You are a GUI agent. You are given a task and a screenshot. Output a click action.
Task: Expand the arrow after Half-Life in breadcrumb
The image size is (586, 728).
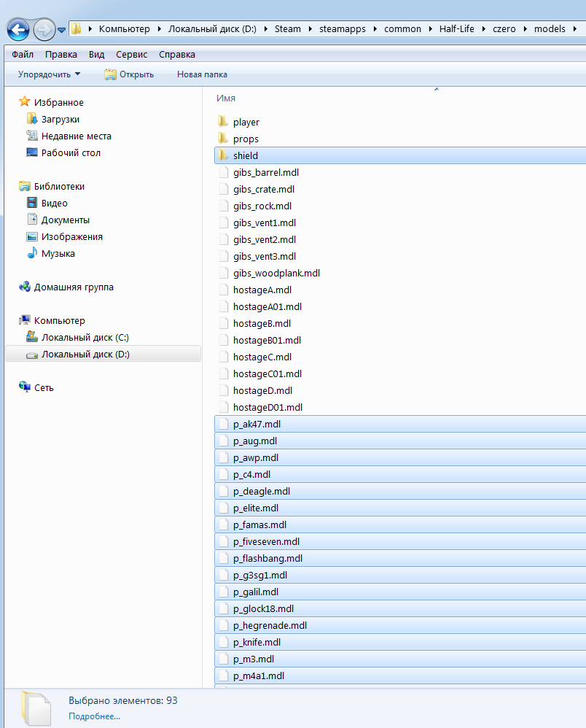pyautogui.click(x=483, y=28)
